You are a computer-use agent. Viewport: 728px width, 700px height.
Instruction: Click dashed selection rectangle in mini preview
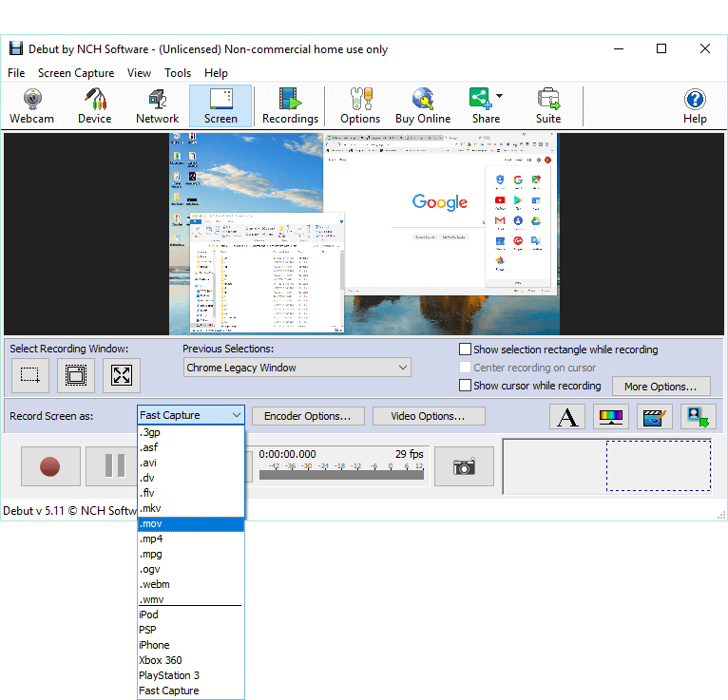[x=659, y=465]
